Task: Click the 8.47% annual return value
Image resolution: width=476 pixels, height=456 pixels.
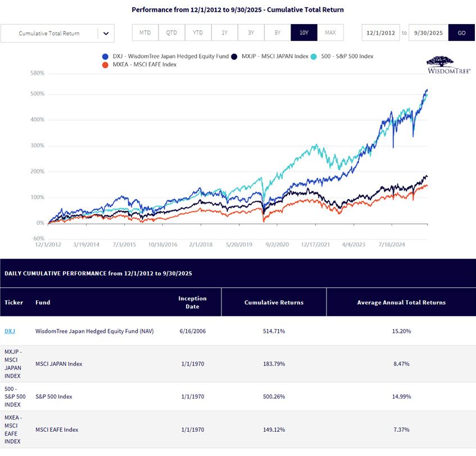Action: pyautogui.click(x=401, y=364)
